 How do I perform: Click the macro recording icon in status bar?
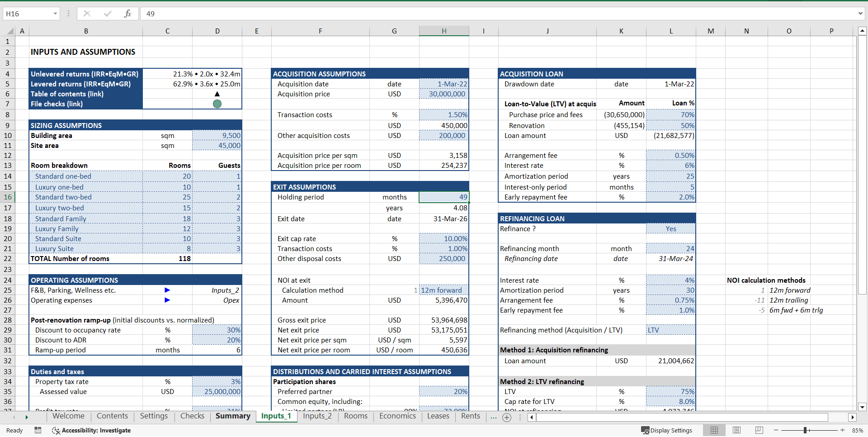coord(38,430)
